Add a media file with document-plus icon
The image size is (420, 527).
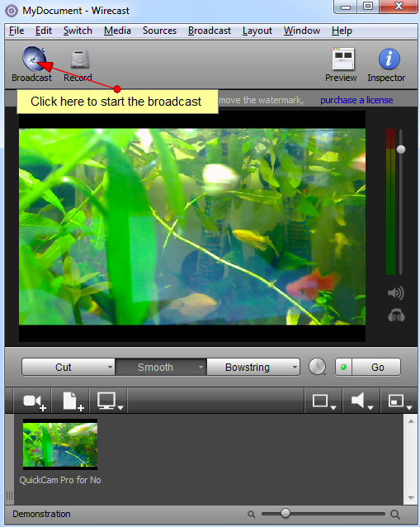(x=73, y=401)
